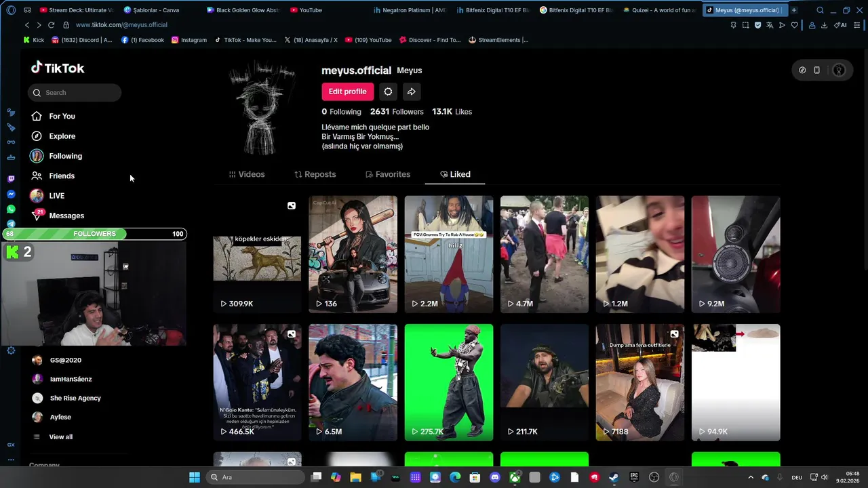
Task: Open WhatsApp in the Opera sidebar
Action: pos(11,209)
